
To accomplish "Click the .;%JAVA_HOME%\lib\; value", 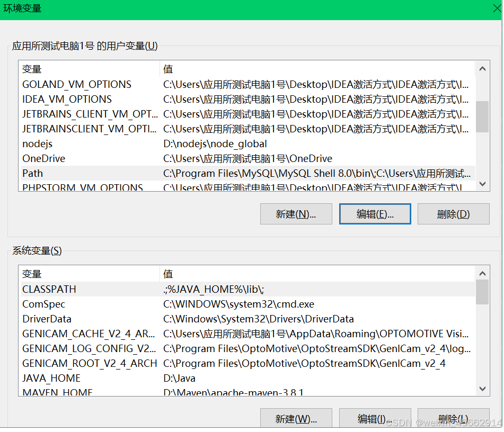I will pos(214,289).
